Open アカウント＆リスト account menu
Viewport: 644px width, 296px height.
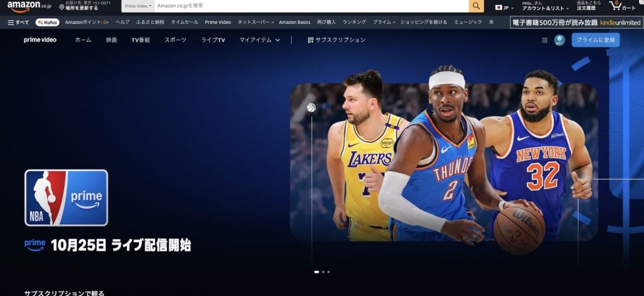click(542, 6)
